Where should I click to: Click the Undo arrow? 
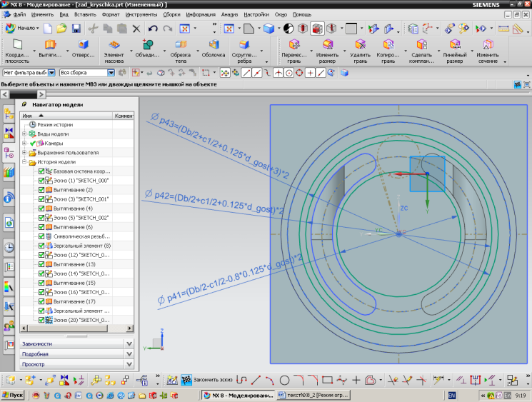pos(153,29)
